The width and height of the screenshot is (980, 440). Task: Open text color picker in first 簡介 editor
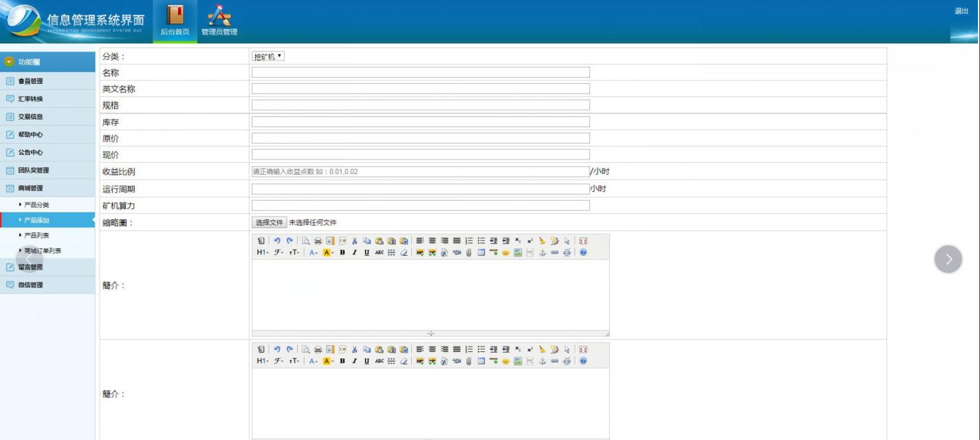[x=313, y=252]
